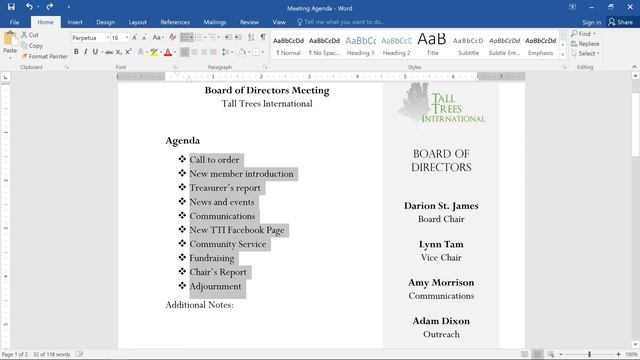Apply the red font color
The width and height of the screenshot is (640, 360).
(x=168, y=52)
